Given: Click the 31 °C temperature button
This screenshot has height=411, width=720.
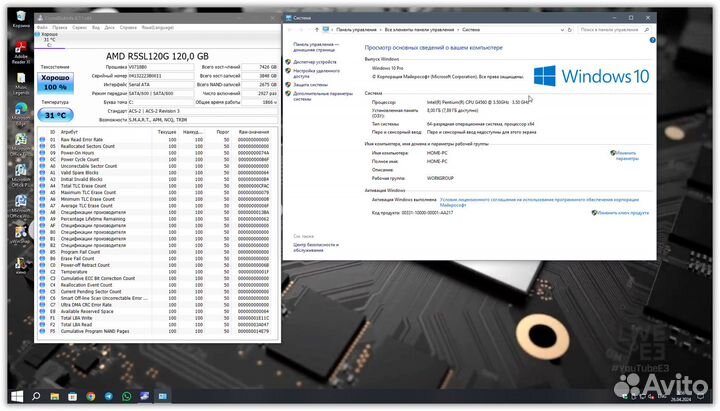Looking at the screenshot, I should click(x=55, y=115).
